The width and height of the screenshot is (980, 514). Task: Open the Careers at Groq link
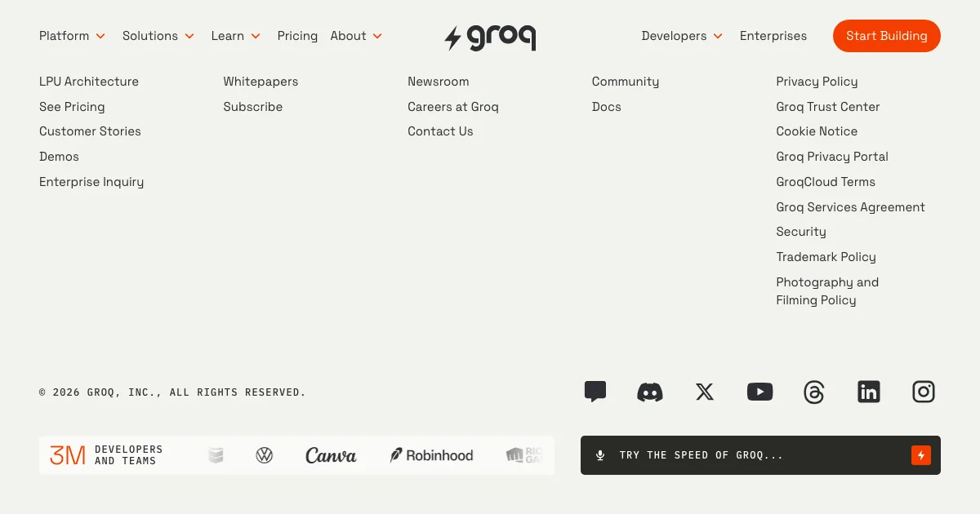pyautogui.click(x=452, y=107)
